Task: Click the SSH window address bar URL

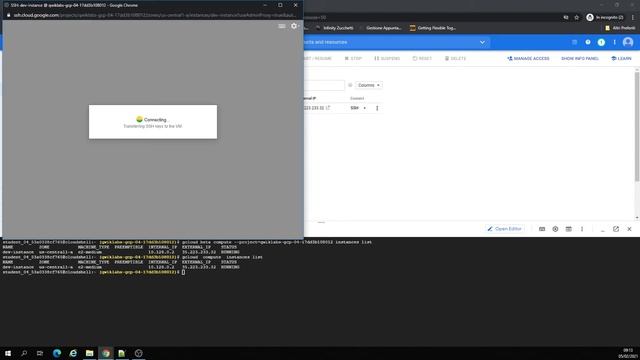Action: tap(154, 15)
